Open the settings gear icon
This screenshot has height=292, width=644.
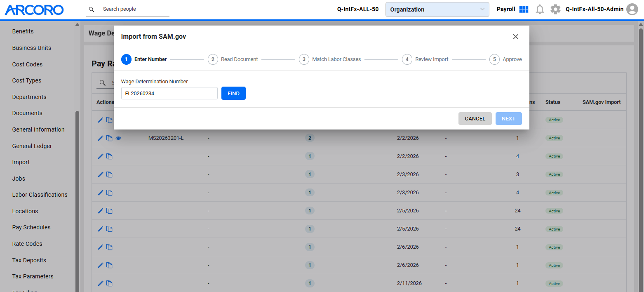click(555, 9)
